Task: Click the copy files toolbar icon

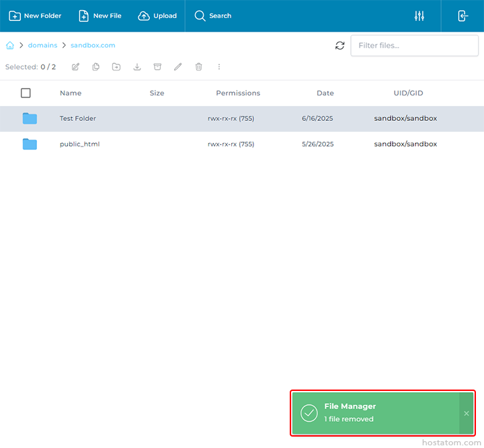Action: [96, 67]
